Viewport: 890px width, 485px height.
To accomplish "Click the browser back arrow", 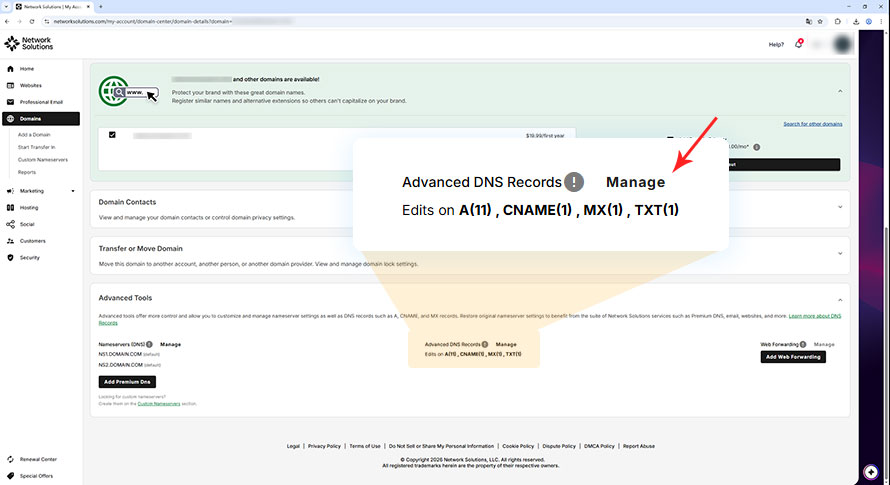I will tap(7, 21).
